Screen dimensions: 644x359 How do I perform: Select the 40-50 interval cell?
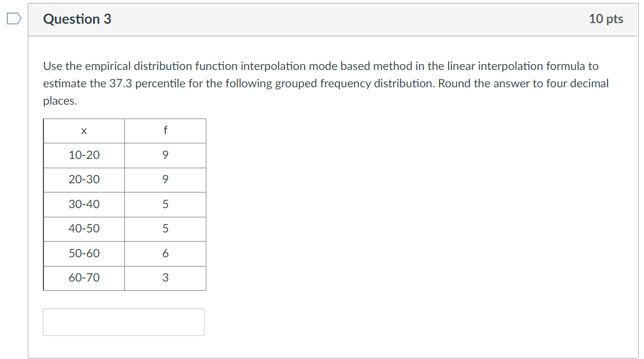pos(83,229)
